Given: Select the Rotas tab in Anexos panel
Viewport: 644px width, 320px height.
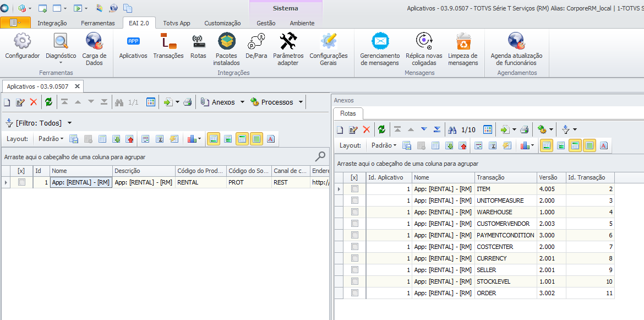Looking at the screenshot, I should click(348, 113).
